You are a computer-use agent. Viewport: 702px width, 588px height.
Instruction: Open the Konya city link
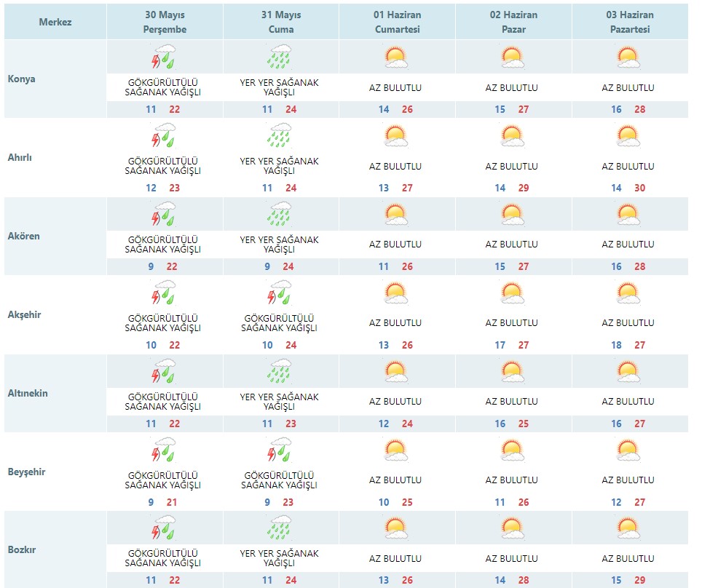click(22, 79)
